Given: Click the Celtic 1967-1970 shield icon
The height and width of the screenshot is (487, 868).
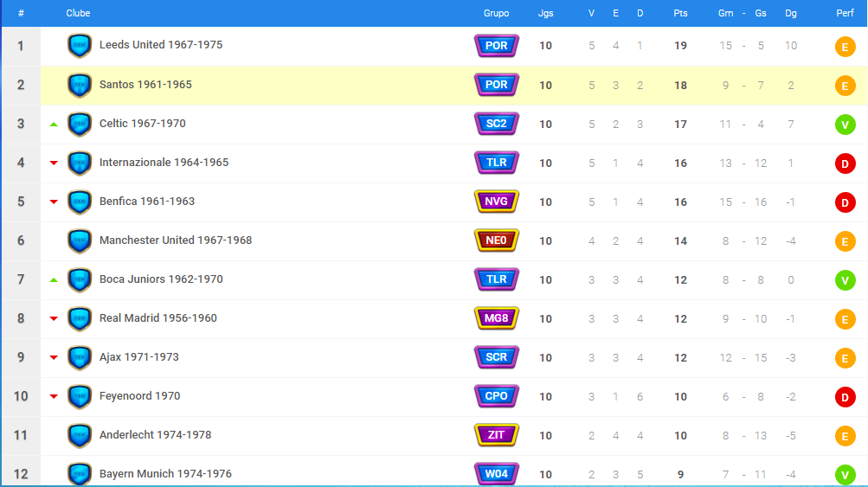Looking at the screenshot, I should tap(80, 124).
